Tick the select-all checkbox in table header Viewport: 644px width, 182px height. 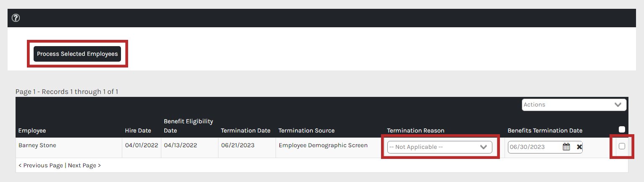coord(622,130)
